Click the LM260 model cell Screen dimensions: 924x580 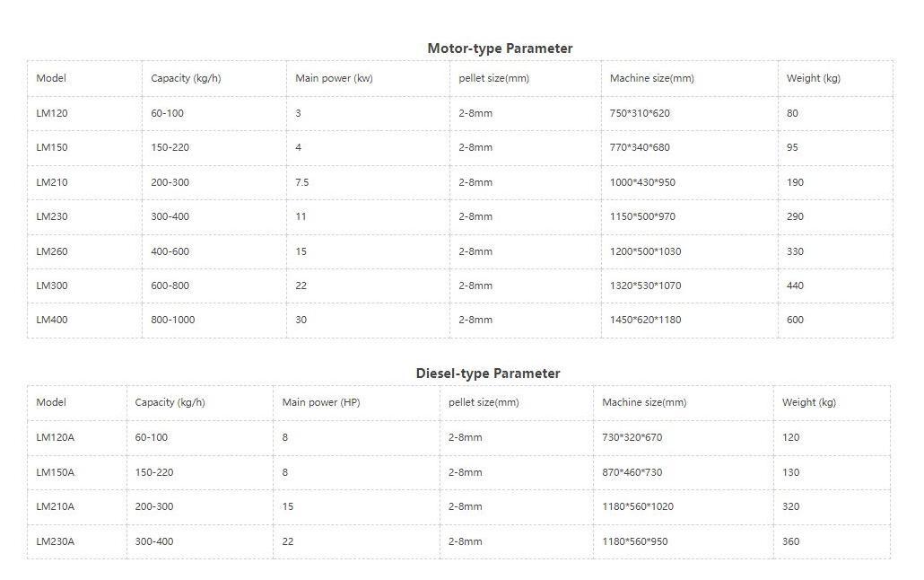pos(84,251)
